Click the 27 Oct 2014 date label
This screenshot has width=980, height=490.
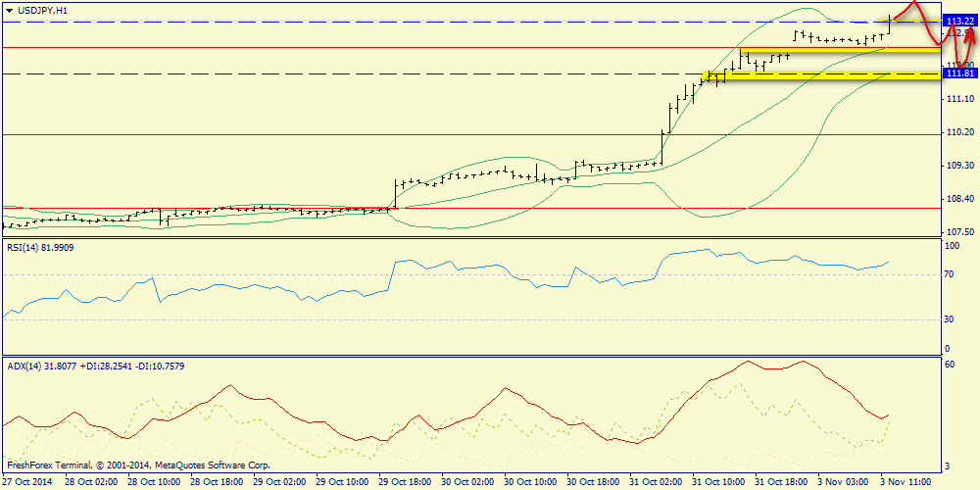click(x=26, y=482)
